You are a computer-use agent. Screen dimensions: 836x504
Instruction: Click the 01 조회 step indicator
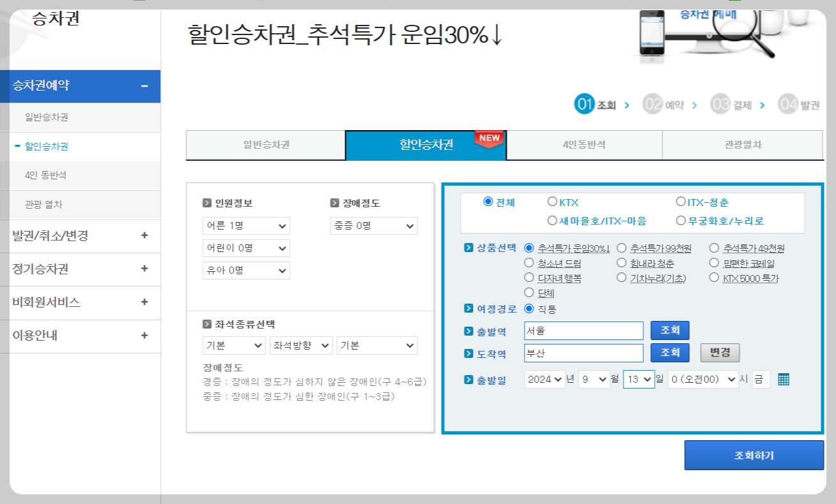tap(595, 104)
